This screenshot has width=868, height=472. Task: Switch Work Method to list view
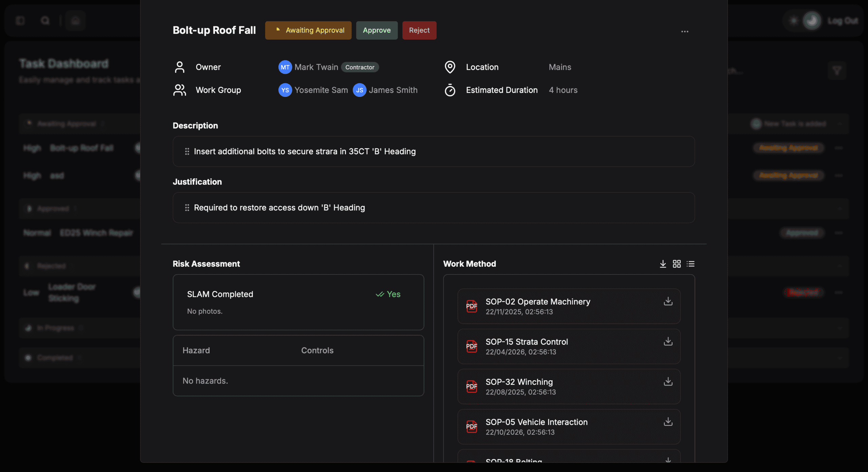[691, 264]
